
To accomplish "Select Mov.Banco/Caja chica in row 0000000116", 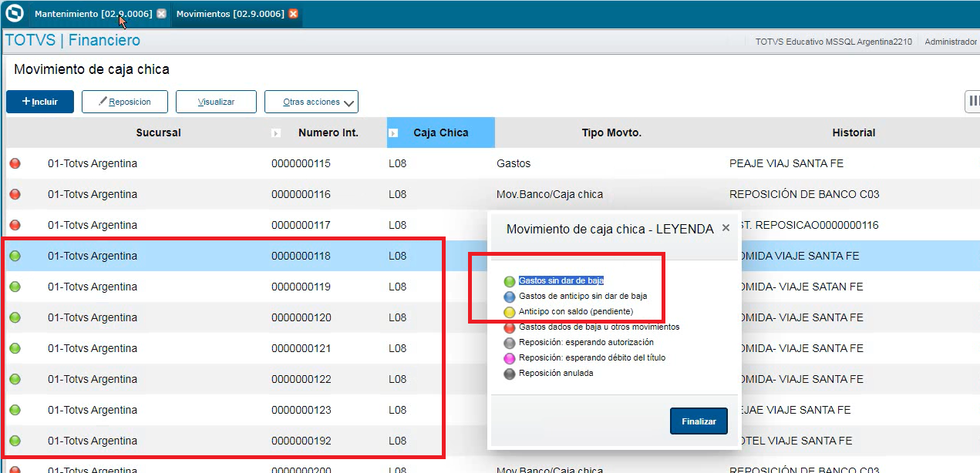I will click(550, 194).
